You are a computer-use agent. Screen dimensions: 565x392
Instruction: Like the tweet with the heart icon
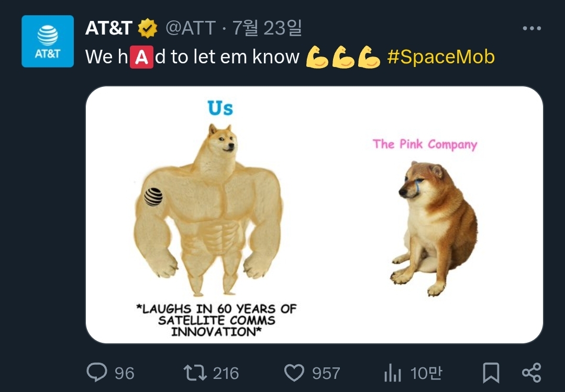[294, 373]
